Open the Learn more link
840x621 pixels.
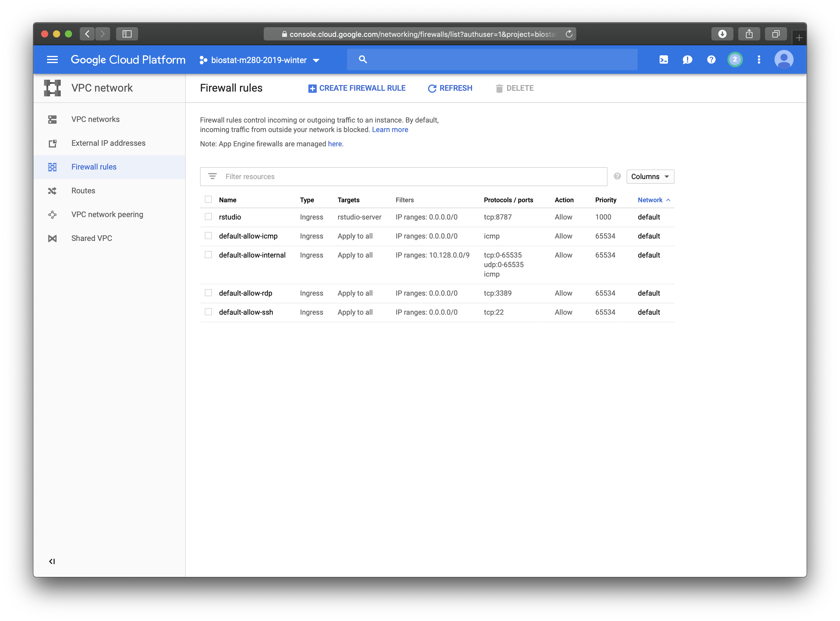pyautogui.click(x=390, y=130)
